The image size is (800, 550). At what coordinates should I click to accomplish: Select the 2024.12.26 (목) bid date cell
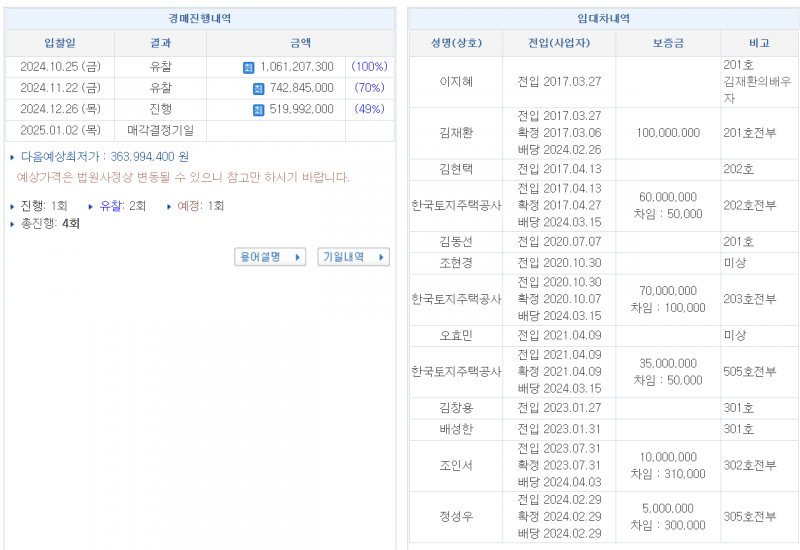(60, 109)
